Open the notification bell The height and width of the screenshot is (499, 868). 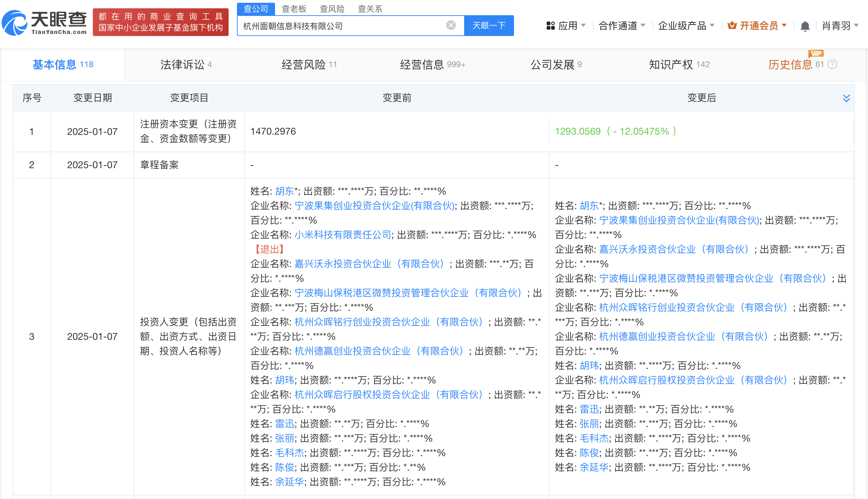point(805,26)
